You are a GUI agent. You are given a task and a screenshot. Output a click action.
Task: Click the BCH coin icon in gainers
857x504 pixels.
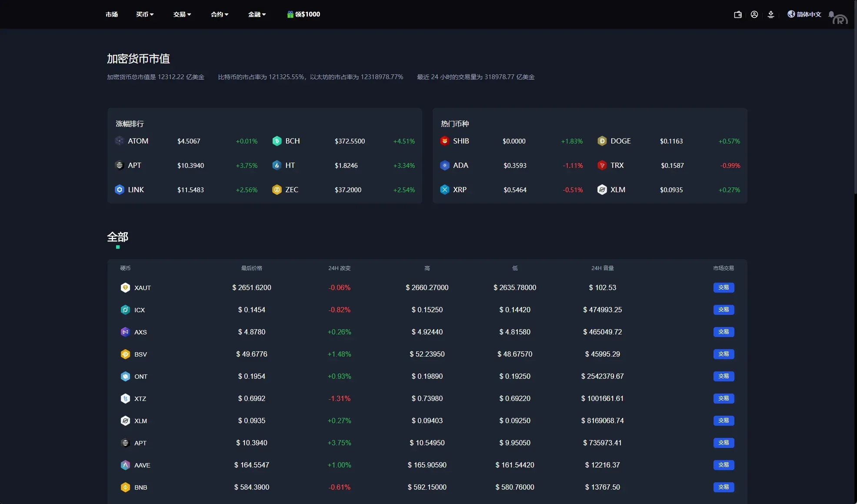click(x=277, y=141)
